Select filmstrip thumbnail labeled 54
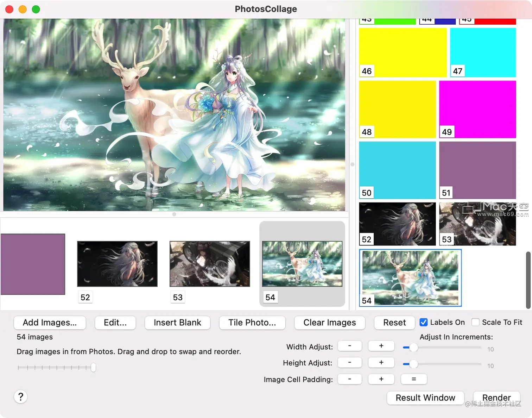The width and height of the screenshot is (532, 418). click(x=302, y=264)
